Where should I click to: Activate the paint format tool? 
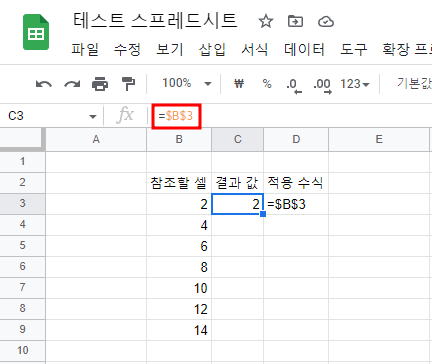pyautogui.click(x=128, y=84)
